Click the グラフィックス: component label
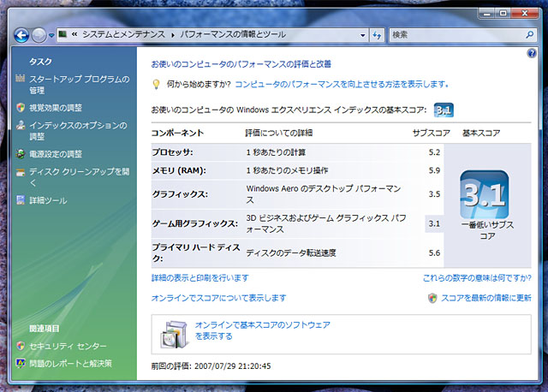Viewport: 548px width, 392px height. (x=180, y=194)
